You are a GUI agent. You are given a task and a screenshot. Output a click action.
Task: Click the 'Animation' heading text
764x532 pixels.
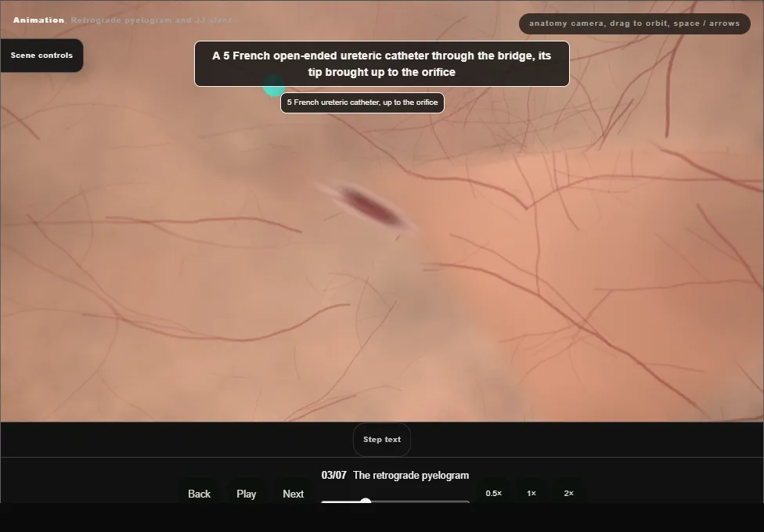38,20
